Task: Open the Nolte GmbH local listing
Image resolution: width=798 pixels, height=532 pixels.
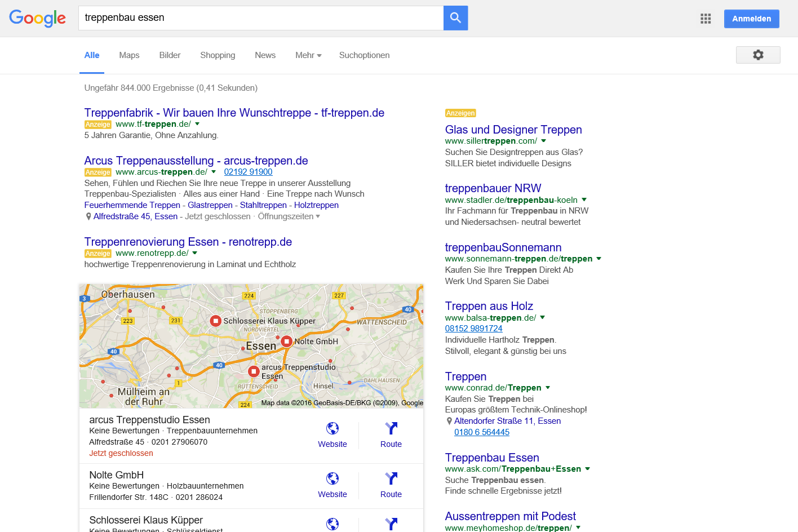Action: tap(116, 475)
